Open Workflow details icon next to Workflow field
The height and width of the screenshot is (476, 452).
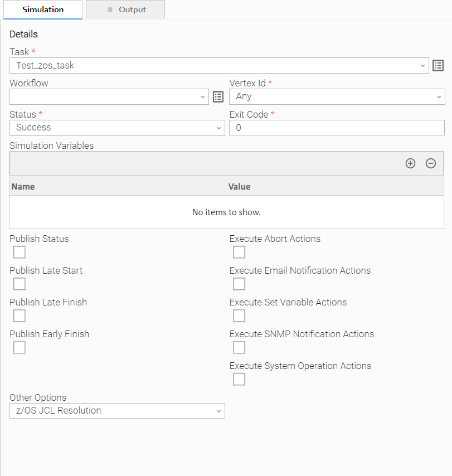pyautogui.click(x=218, y=96)
